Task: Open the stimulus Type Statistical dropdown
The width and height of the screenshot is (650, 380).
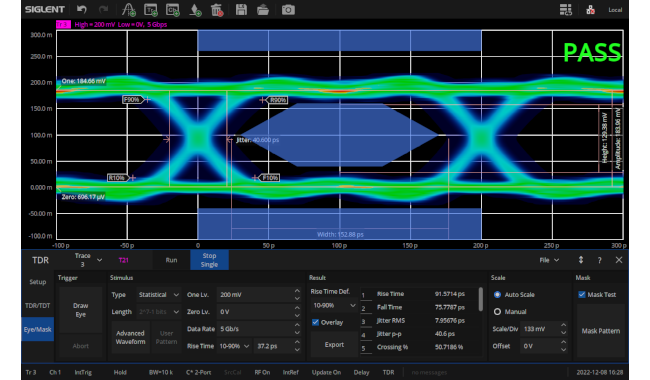Action: click(x=159, y=295)
